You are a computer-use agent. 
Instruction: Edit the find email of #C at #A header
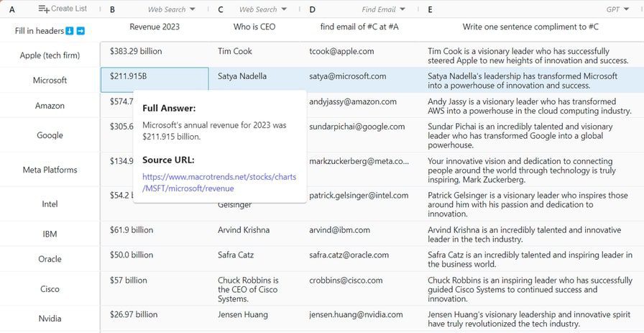pyautogui.click(x=359, y=27)
